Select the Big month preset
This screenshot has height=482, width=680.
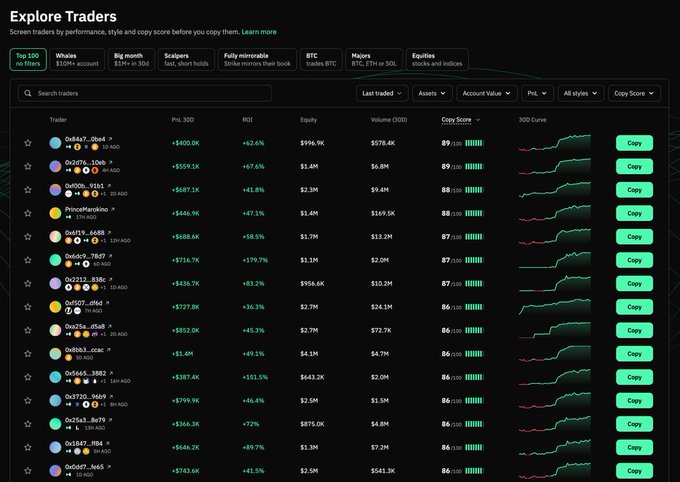[131, 59]
